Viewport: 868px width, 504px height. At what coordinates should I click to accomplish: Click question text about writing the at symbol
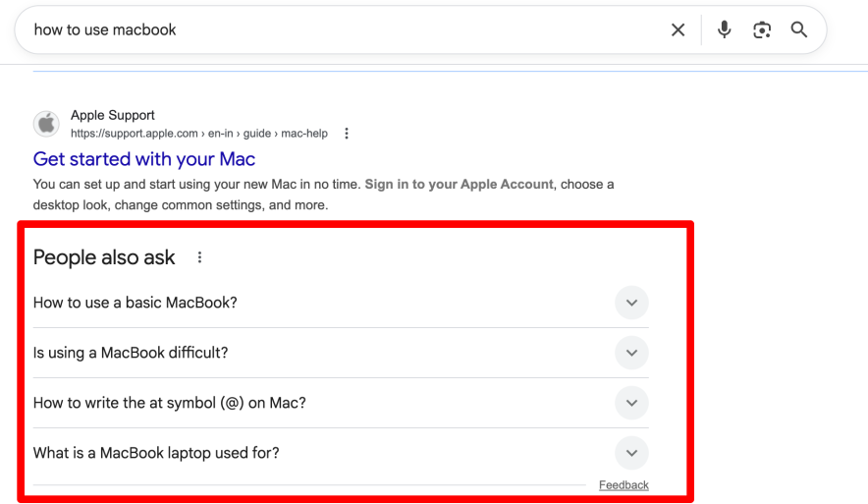pos(170,403)
